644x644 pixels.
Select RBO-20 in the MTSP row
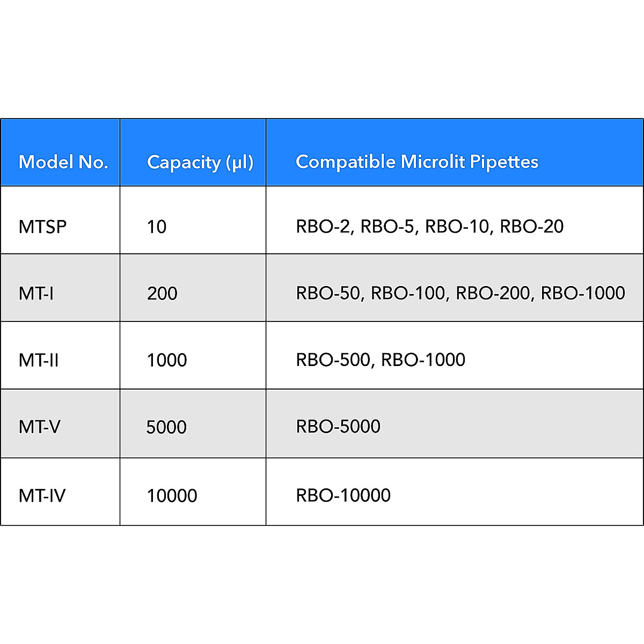point(531,226)
